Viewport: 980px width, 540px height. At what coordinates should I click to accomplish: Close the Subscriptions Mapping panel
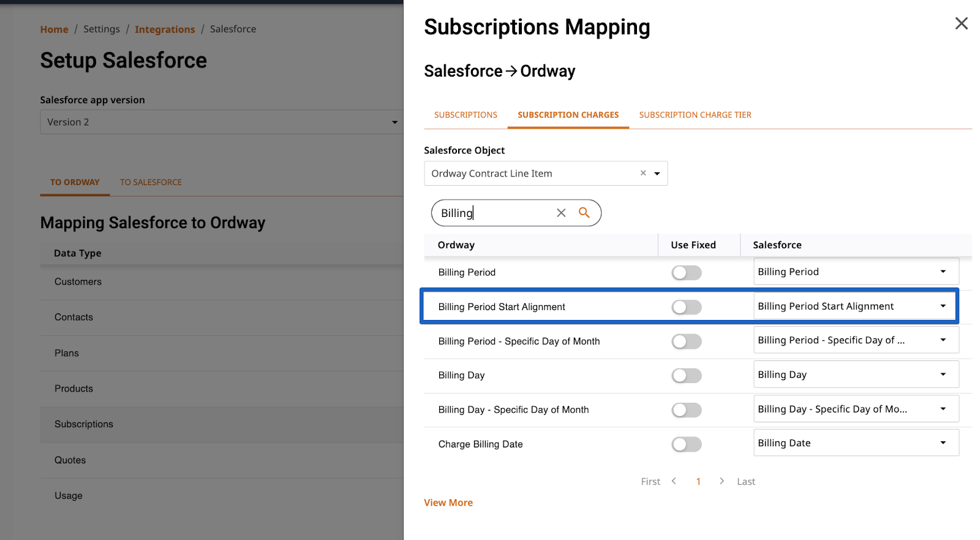click(961, 23)
